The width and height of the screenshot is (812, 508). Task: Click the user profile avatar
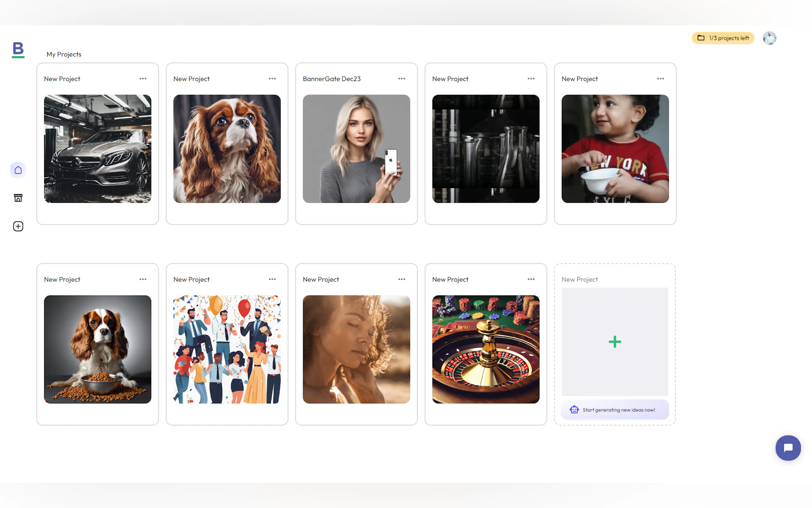pos(769,38)
